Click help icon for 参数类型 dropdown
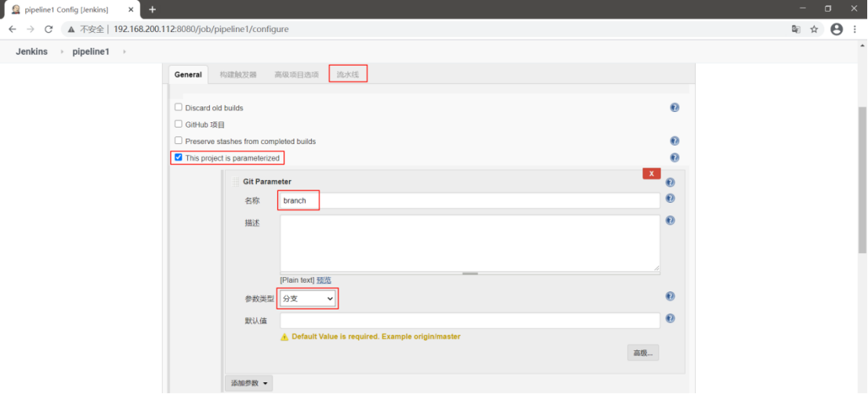This screenshot has width=868, height=394. coord(670,297)
